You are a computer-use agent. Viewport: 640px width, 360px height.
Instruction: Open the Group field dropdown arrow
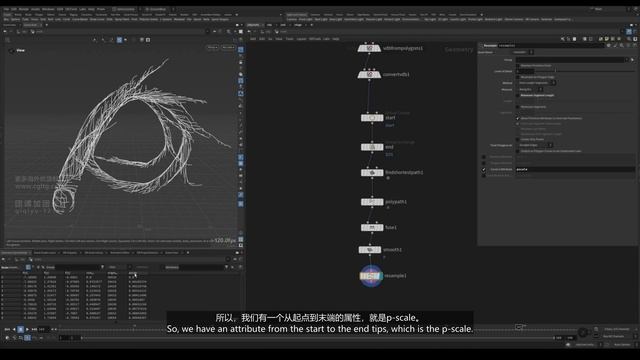pos(627,60)
